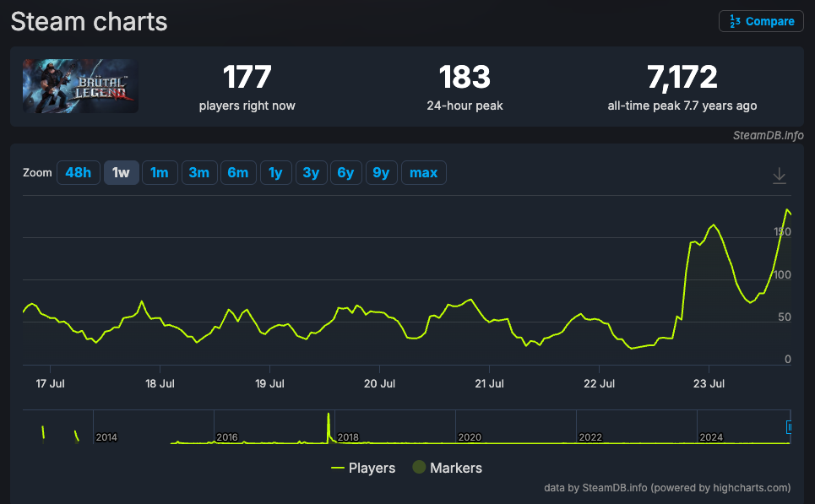The width and height of the screenshot is (815, 504).
Task: Click the 2022 label in navigator
Action: coord(590,437)
